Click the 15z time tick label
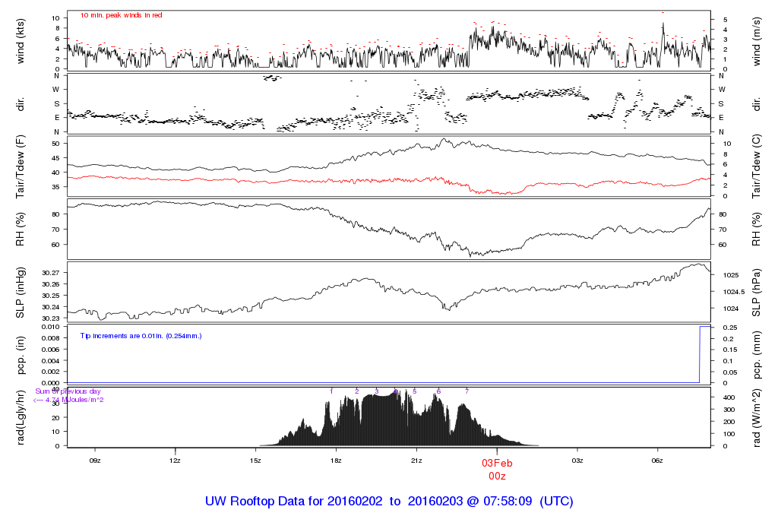The height and width of the screenshot is (532, 778). point(255,461)
